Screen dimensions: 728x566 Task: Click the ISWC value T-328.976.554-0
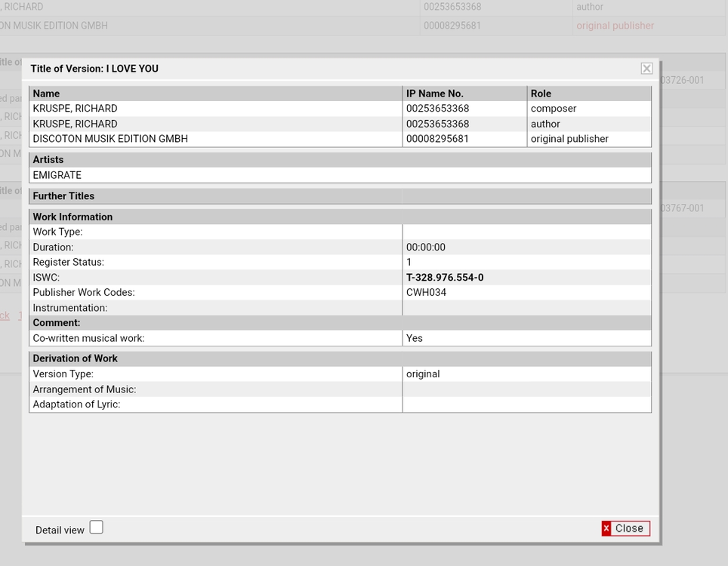click(x=445, y=278)
